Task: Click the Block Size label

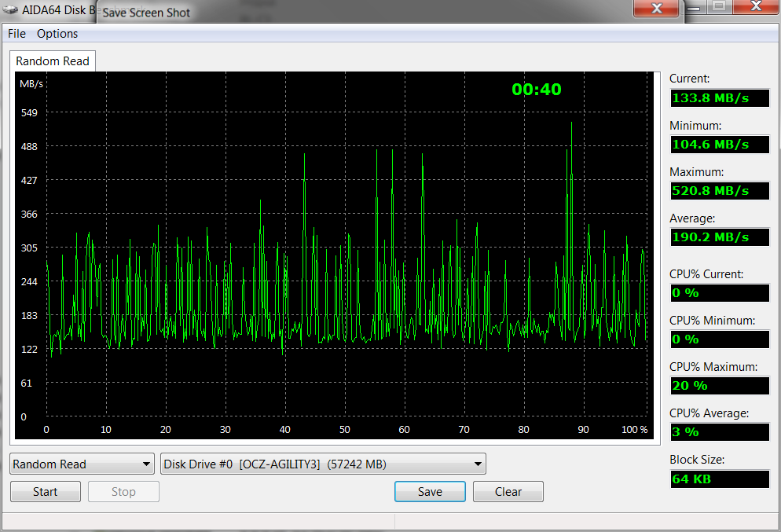Action: (697, 459)
